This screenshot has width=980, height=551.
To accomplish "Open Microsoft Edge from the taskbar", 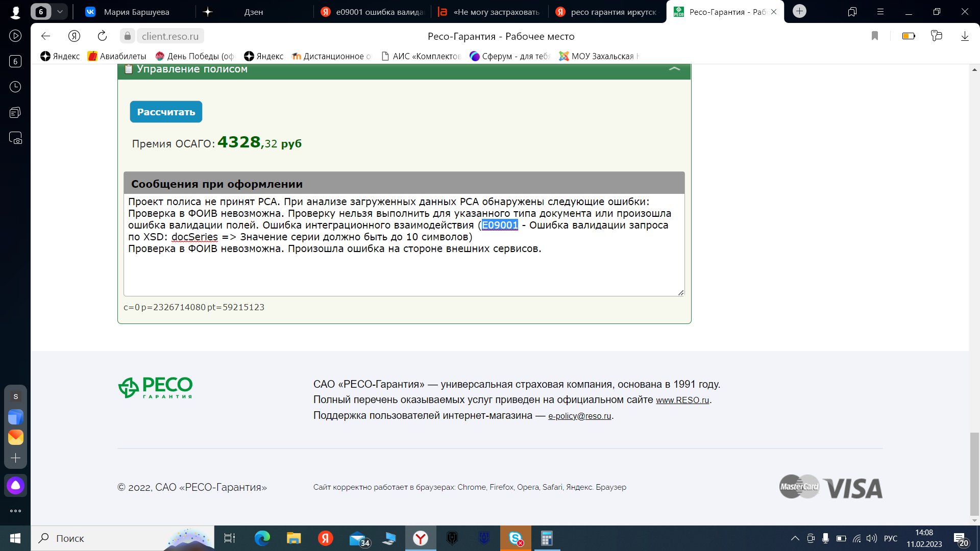I will tap(262, 538).
